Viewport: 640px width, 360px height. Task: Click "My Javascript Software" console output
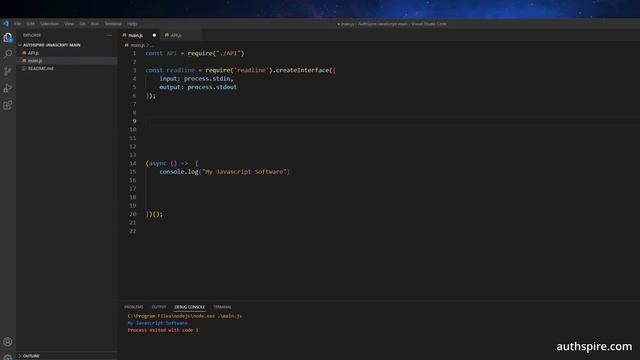pyautogui.click(x=158, y=323)
